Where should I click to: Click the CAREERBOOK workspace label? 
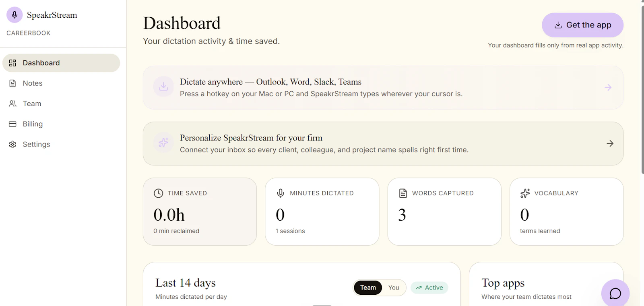(29, 33)
